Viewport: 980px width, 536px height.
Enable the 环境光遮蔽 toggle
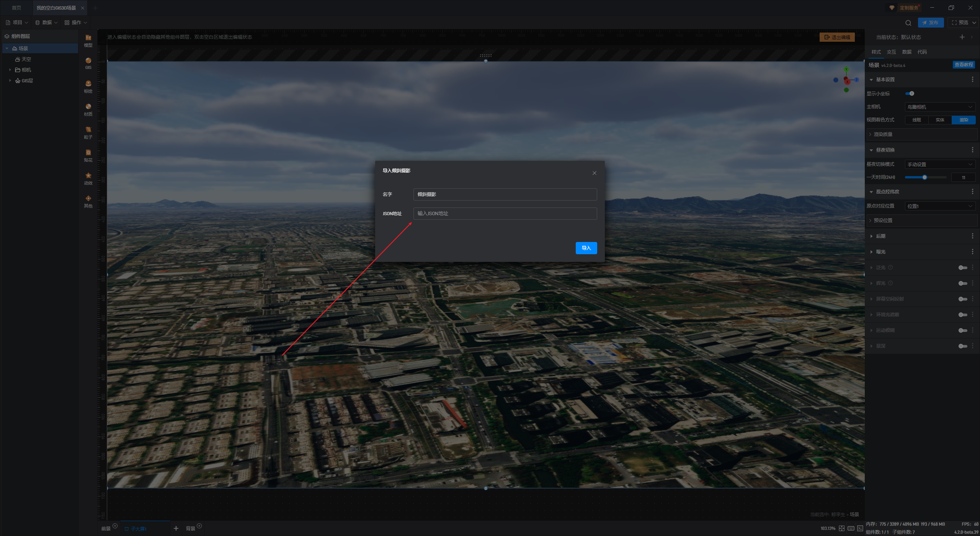coord(962,315)
